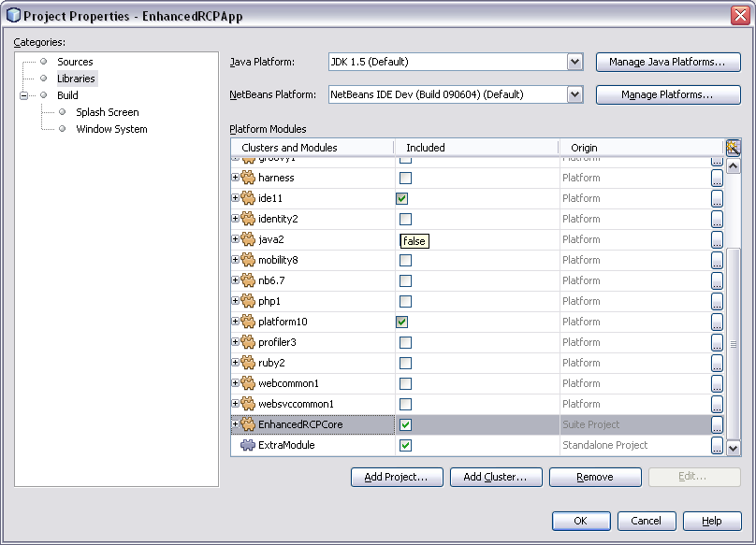Viewport: 756px width, 545px height.
Task: Click the ExtraModule puzzle piece icon
Action: coord(248,445)
